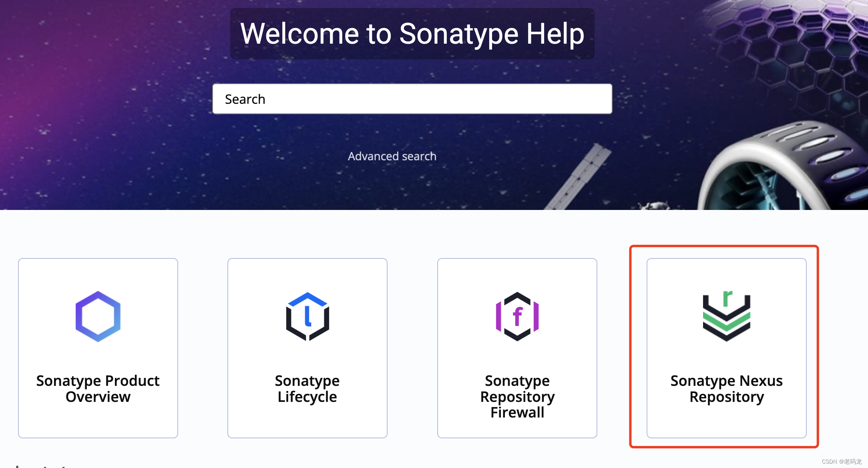Open the Sonatype Lifecycle title link
Viewport: 868px width, 468px height.
point(307,388)
